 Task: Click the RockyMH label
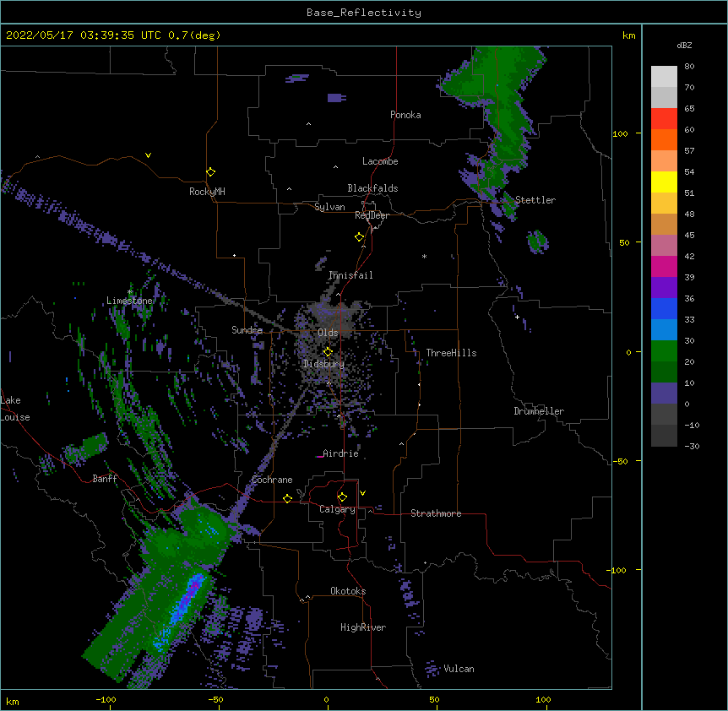click(x=207, y=192)
